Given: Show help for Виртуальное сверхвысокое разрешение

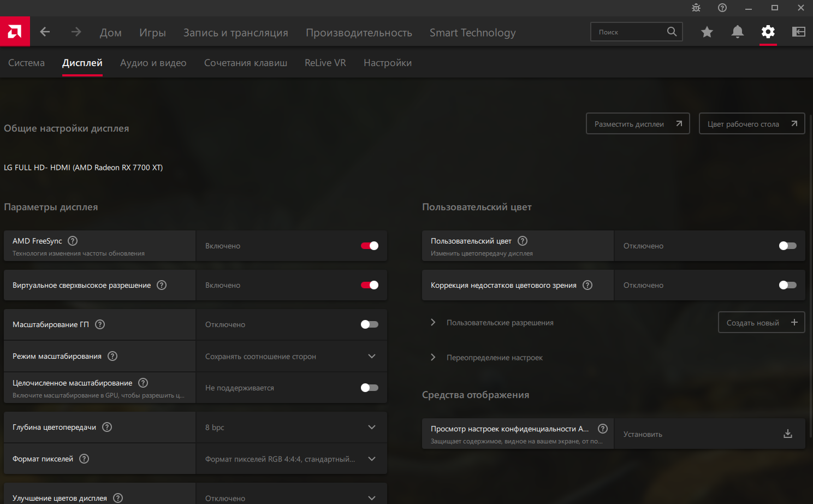Looking at the screenshot, I should (162, 285).
